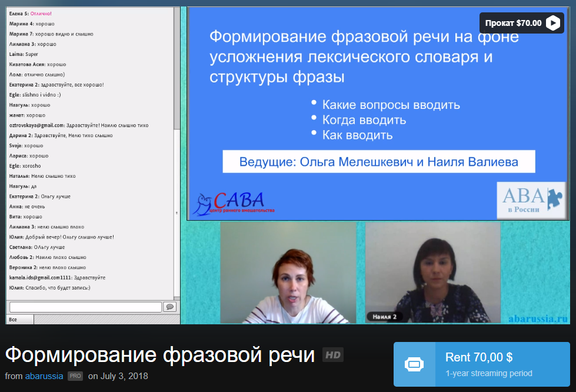Click the chat scrollbar track
576x392 pixels.
click(x=177, y=147)
